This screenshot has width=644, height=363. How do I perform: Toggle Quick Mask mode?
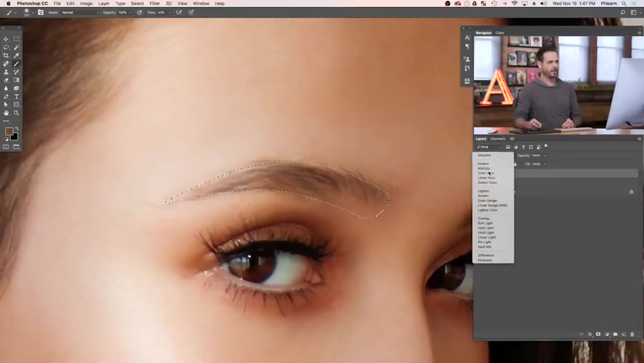[6, 147]
